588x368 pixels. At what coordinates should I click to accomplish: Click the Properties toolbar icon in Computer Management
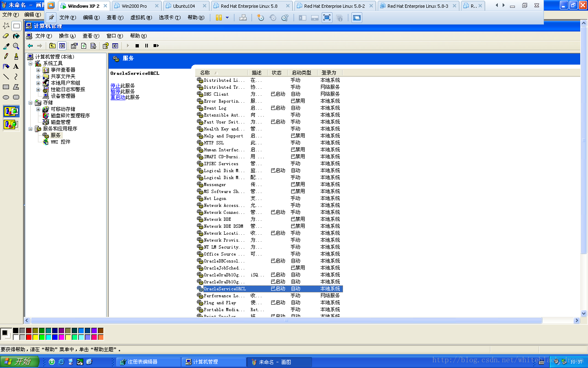(74, 46)
